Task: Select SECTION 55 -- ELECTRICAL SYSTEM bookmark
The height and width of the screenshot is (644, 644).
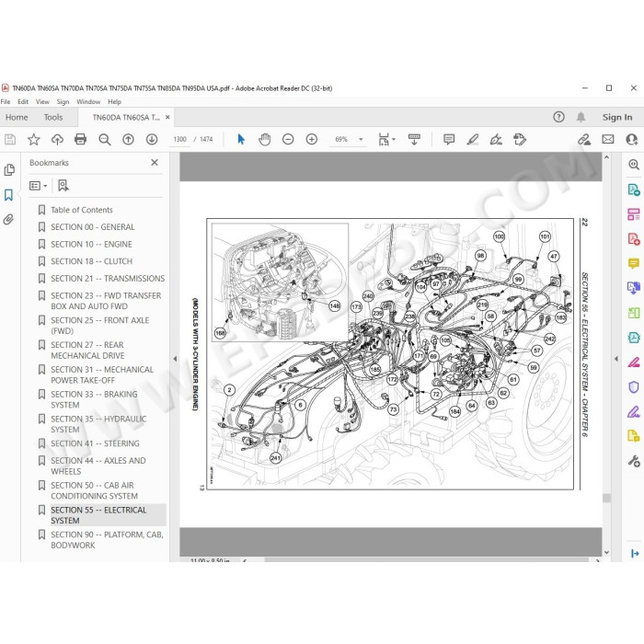Action: [98, 515]
